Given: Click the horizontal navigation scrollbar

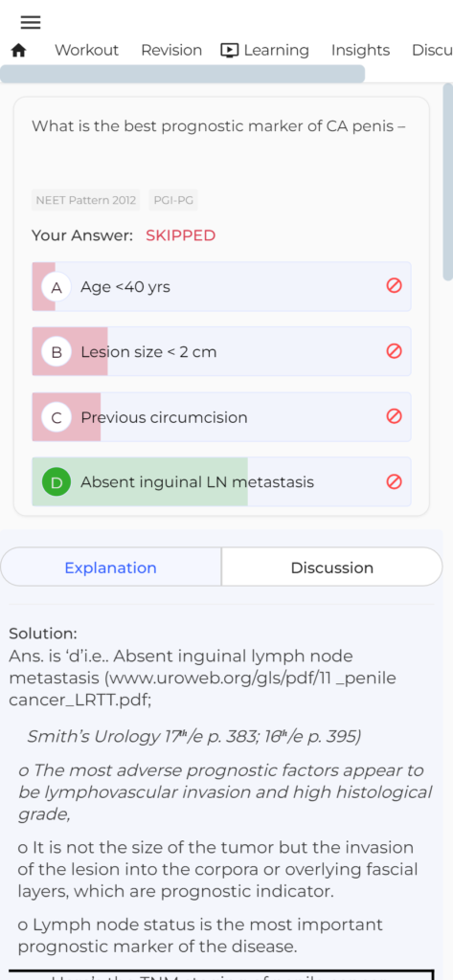Looking at the screenshot, I should (x=182, y=74).
